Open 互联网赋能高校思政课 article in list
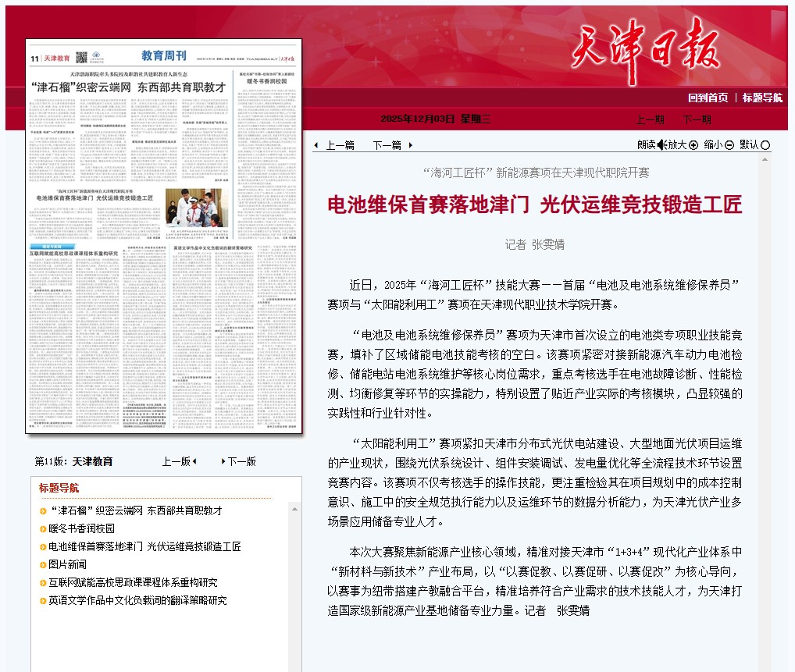 [x=133, y=582]
